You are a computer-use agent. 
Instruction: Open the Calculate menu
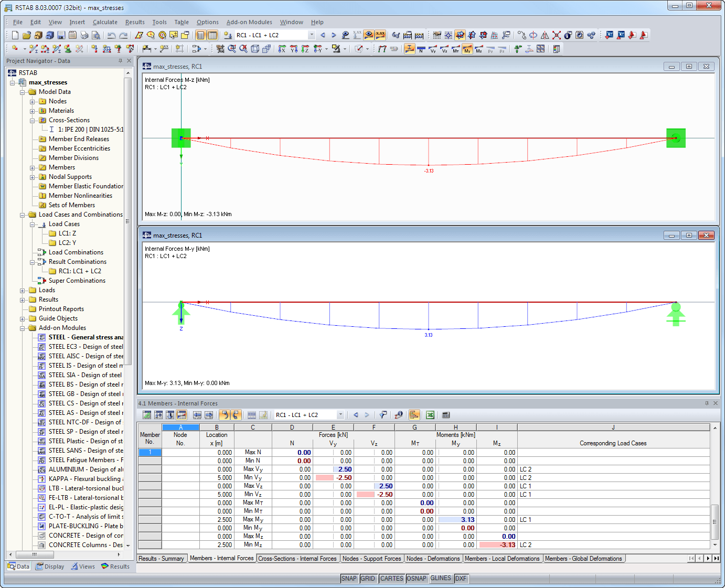click(x=105, y=22)
